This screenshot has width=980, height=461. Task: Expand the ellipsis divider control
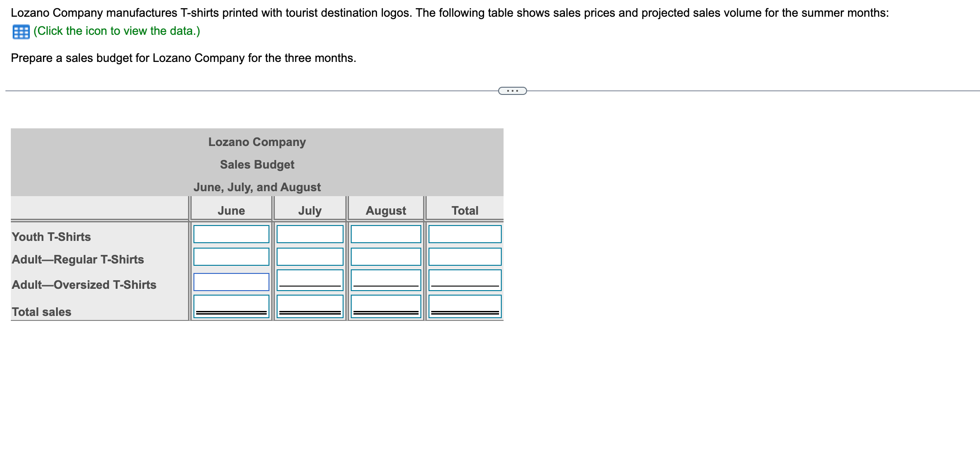pos(512,90)
